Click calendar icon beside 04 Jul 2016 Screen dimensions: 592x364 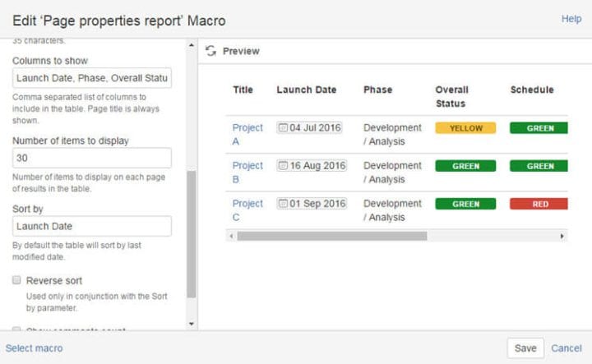pos(283,128)
